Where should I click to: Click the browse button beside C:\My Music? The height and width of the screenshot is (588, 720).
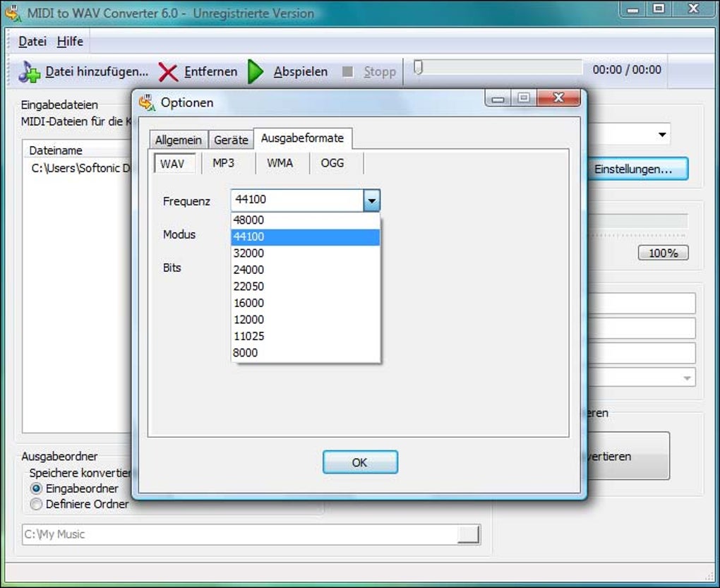click(469, 534)
